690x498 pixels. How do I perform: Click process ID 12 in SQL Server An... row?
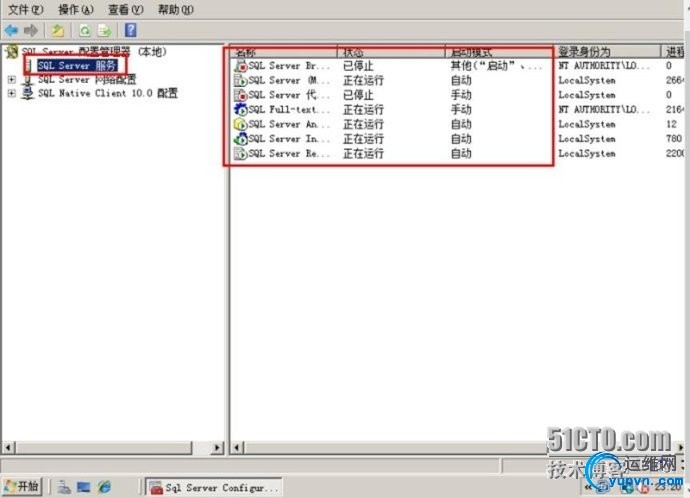(672, 124)
